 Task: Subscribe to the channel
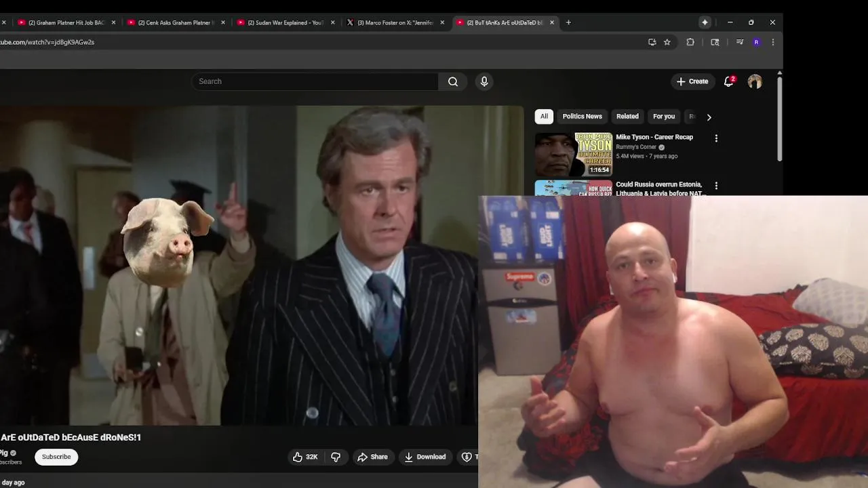point(56,457)
